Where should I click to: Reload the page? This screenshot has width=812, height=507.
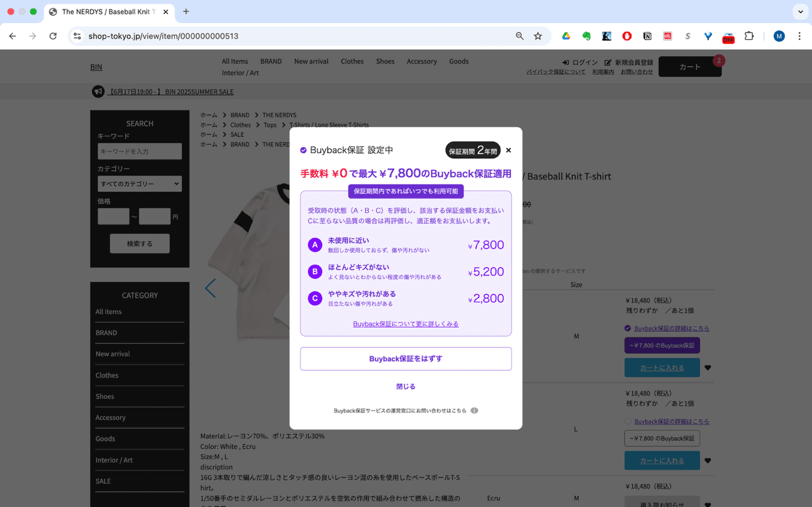point(53,36)
